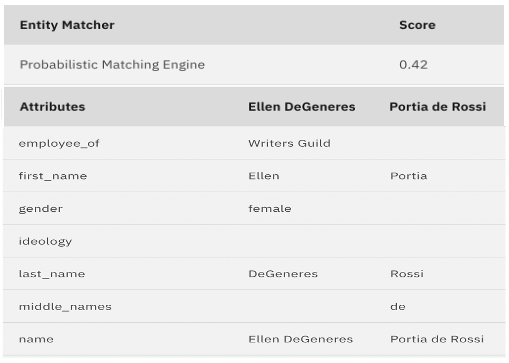Click the Ellen DeGeneres column header

click(302, 107)
